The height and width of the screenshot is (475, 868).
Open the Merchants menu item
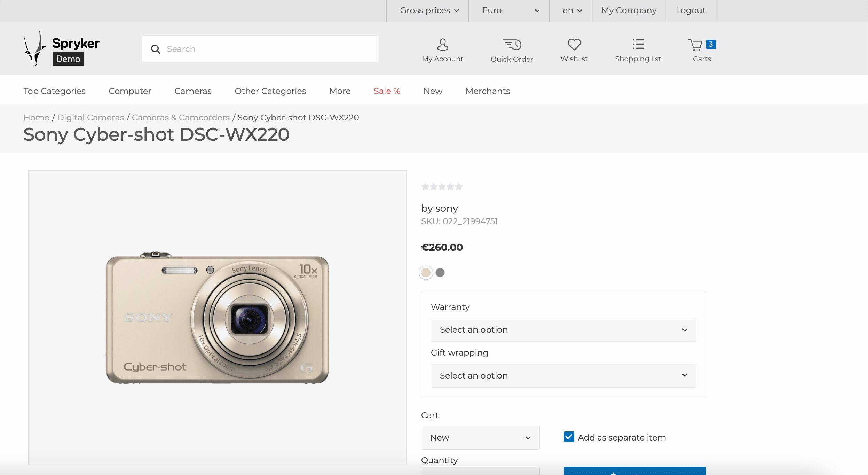point(488,91)
